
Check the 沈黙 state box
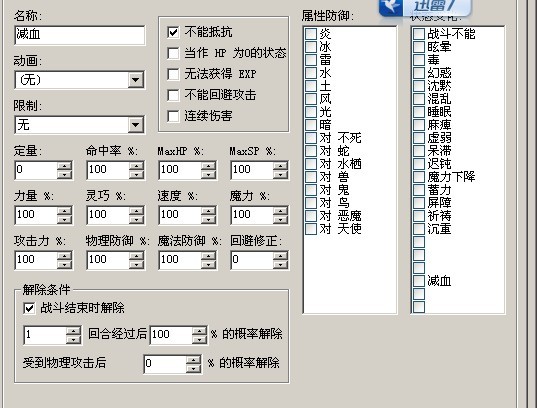tap(419, 86)
